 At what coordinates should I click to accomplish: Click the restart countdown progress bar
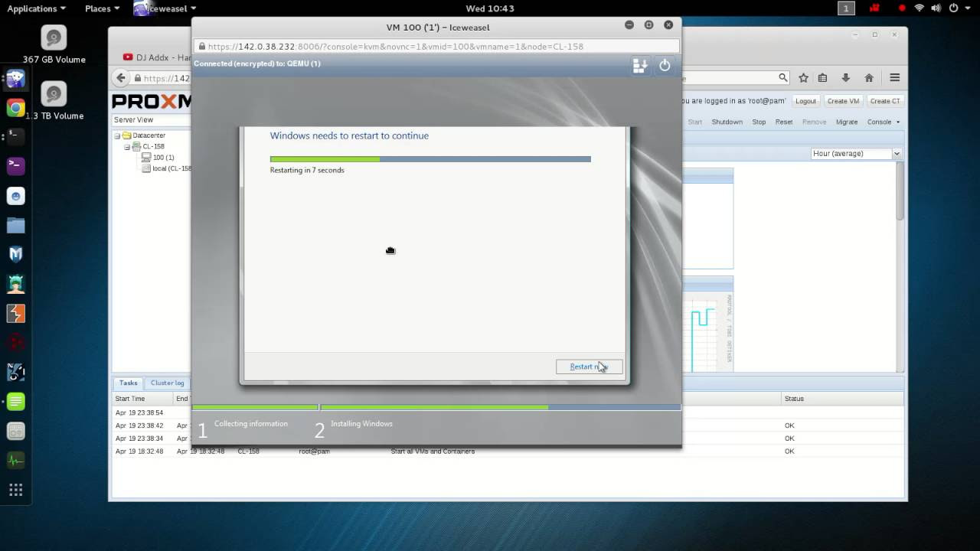pos(430,159)
